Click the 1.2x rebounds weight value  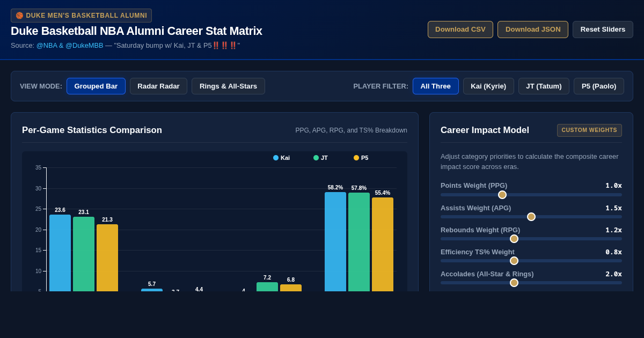[x=613, y=230]
